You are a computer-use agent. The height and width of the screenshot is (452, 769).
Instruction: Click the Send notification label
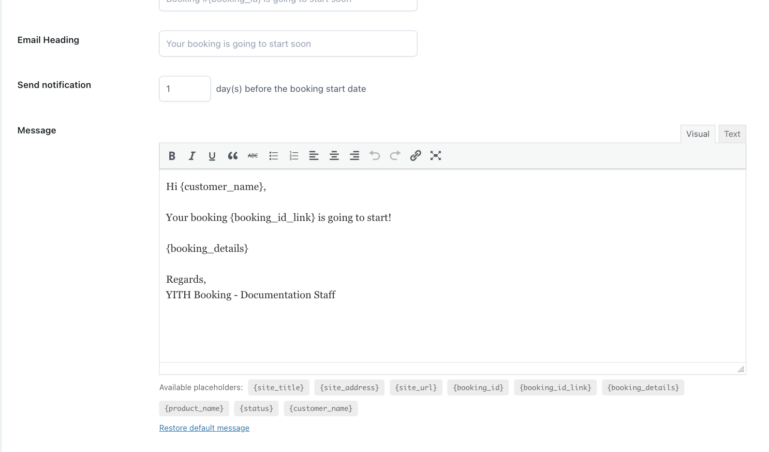(54, 85)
